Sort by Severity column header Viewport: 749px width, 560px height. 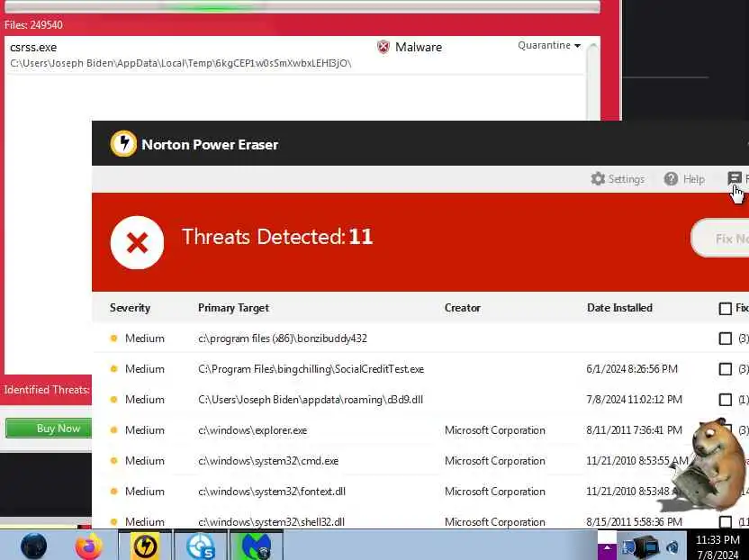click(x=130, y=308)
